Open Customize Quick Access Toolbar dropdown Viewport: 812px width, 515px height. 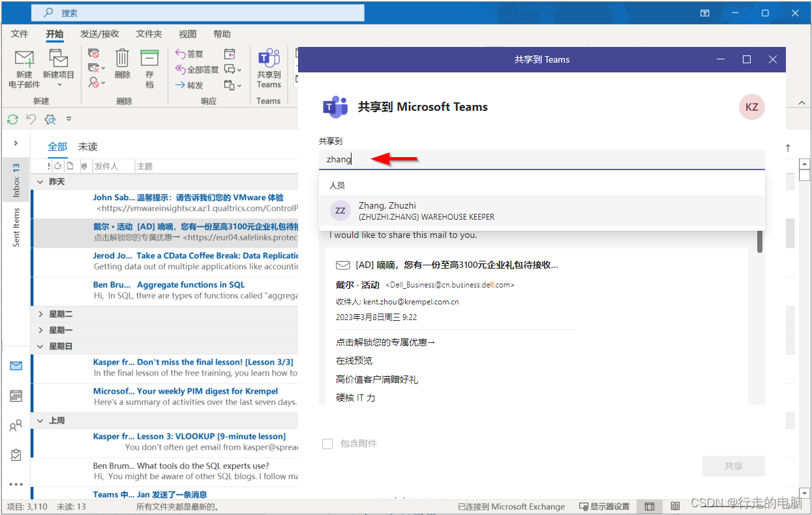(68, 119)
